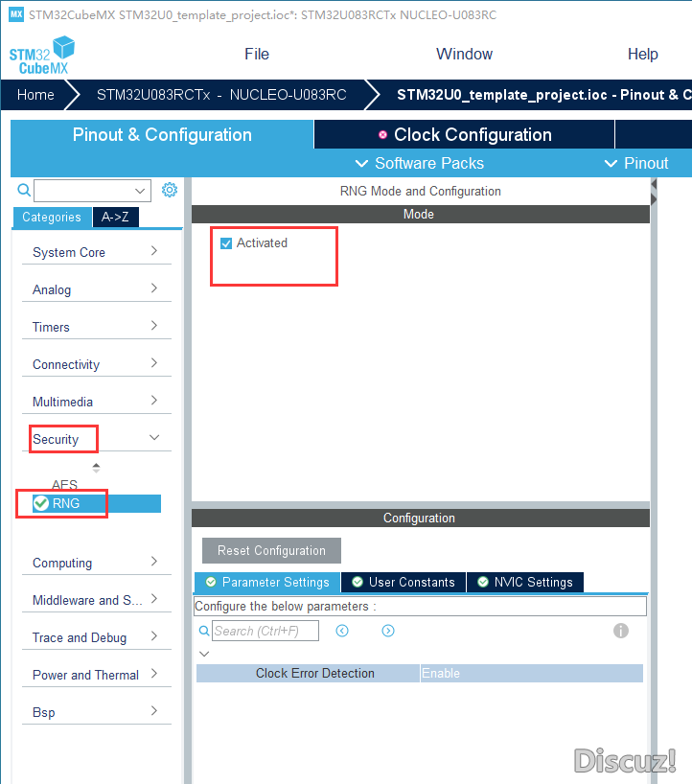
Task: Click the Clock Configuration error indicator icon
Action: click(383, 134)
